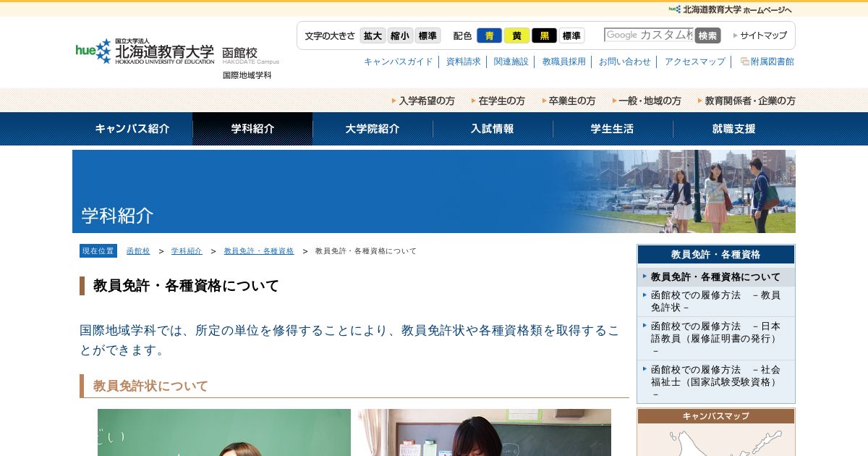Go to 一般・地域の方 section
Screen dimensions: 868x456
point(647,101)
